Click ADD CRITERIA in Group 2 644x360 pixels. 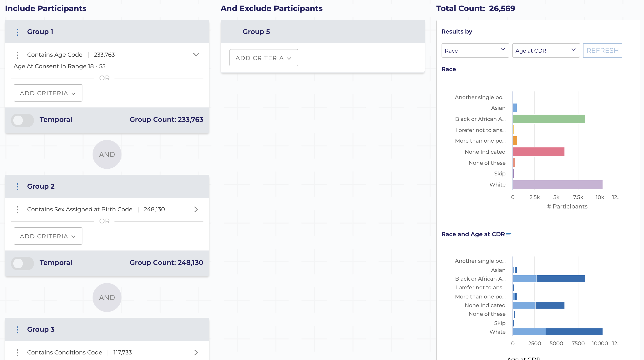click(48, 236)
